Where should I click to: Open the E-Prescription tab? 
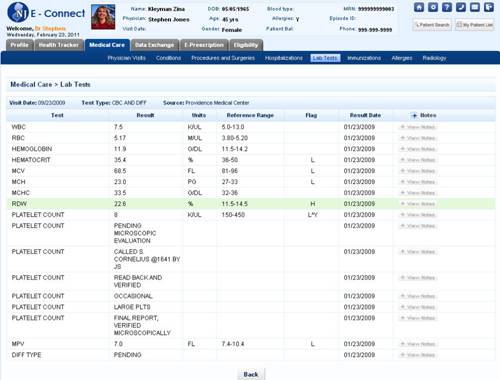204,45
